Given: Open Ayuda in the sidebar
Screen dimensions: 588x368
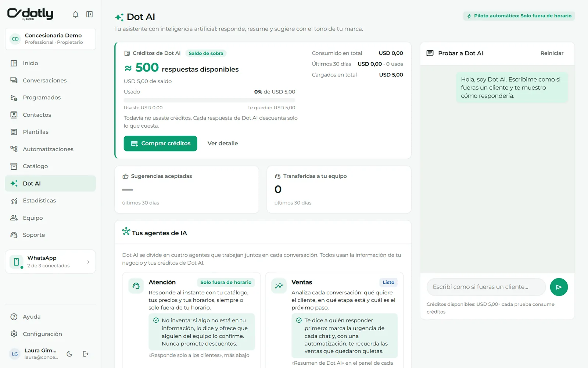Looking at the screenshot, I should 50,317.
